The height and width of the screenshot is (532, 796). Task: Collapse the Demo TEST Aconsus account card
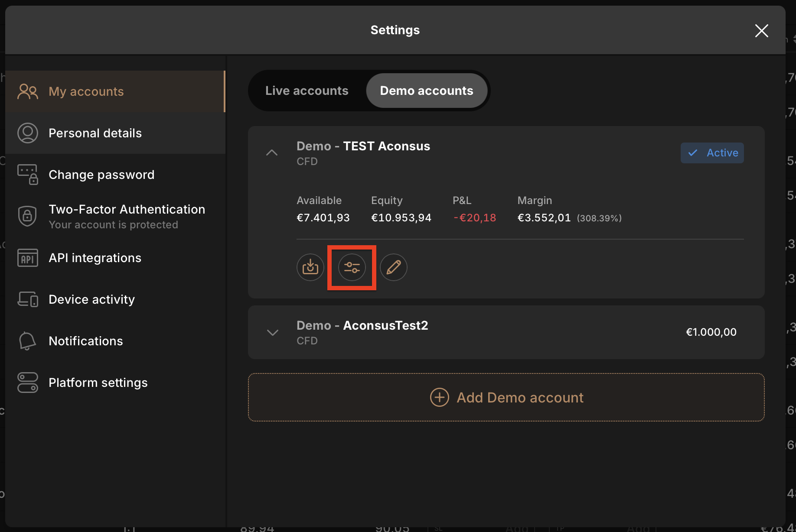coord(272,152)
